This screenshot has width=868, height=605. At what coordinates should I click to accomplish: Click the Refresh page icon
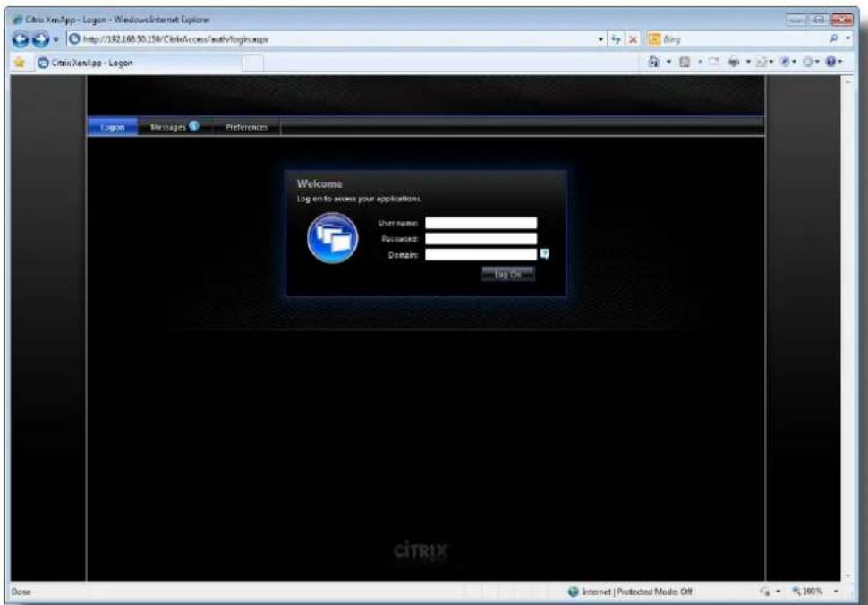(616, 39)
